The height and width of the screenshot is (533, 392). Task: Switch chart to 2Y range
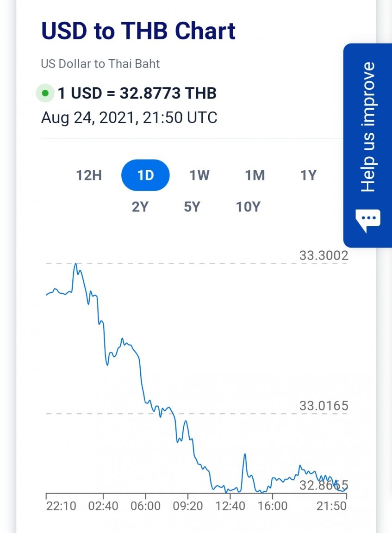[140, 207]
